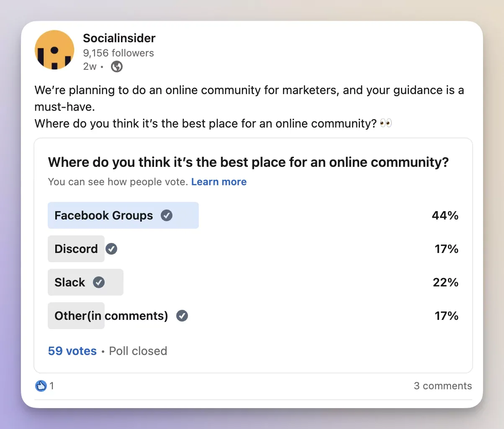Click the reaction count number 1
504x429 pixels.
[x=52, y=386]
